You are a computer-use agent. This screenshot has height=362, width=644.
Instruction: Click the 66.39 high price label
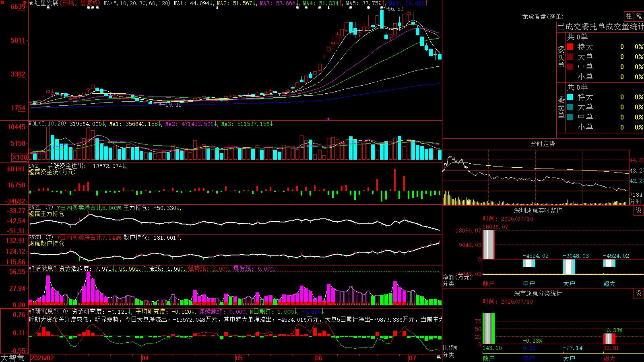(x=396, y=9)
